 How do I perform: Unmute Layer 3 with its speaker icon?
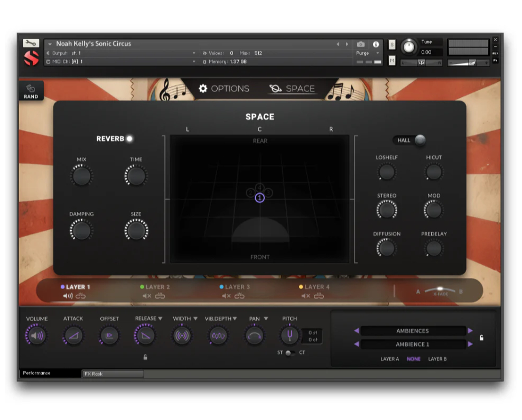coord(226,296)
